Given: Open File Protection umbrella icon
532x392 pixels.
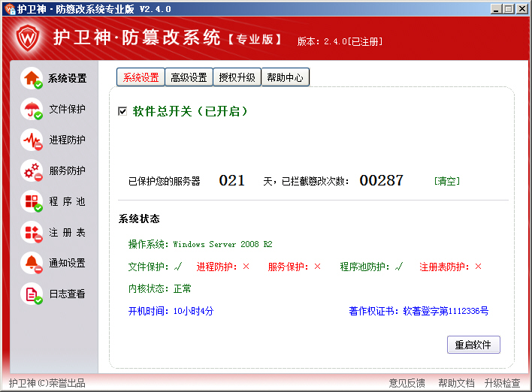Looking at the screenshot, I should [x=32, y=110].
